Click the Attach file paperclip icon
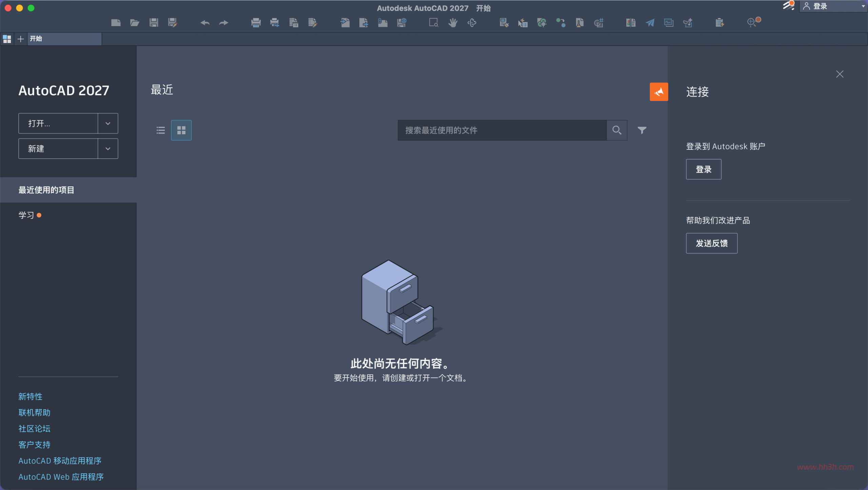This screenshot has width=868, height=490. [382, 23]
